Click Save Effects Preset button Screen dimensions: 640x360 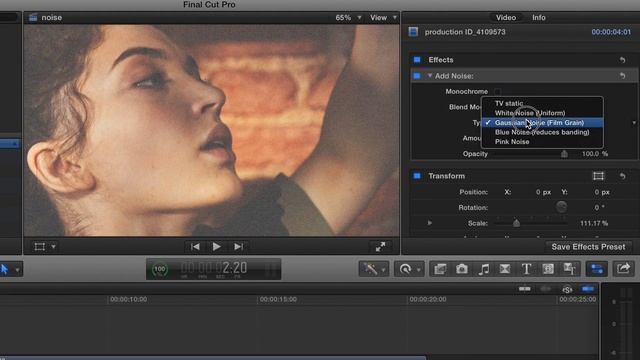pos(588,247)
